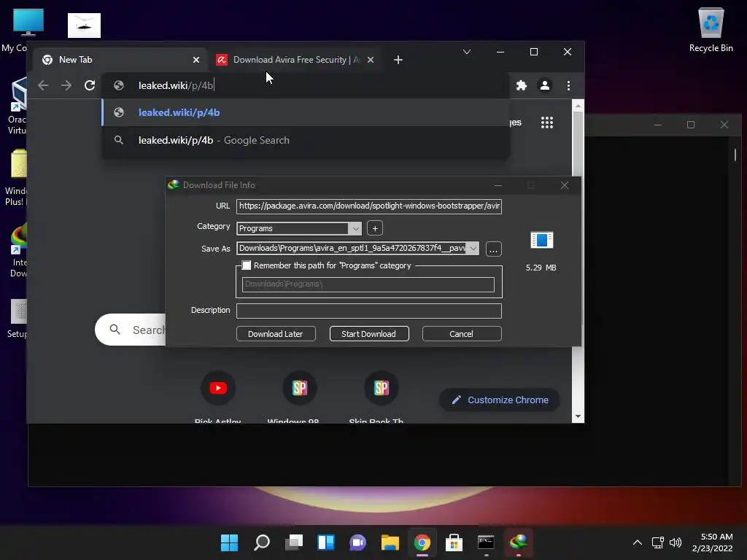Close the Avira download tab

[x=371, y=60]
